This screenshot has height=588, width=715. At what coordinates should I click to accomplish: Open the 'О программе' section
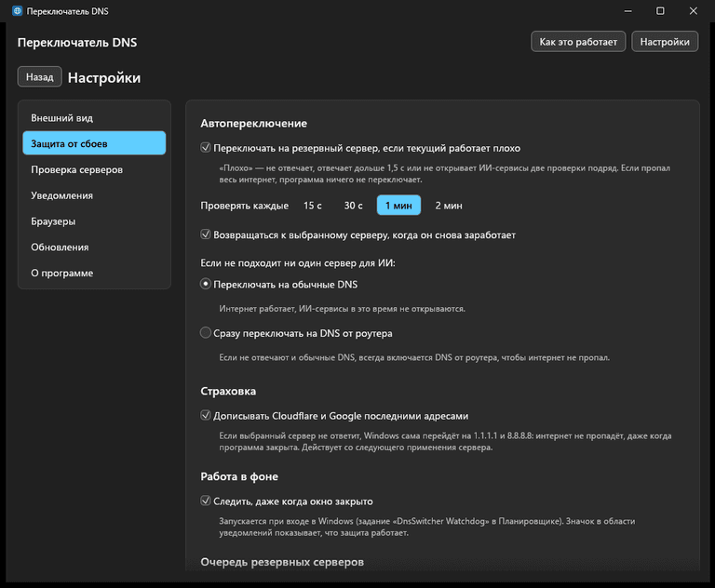[94, 273]
